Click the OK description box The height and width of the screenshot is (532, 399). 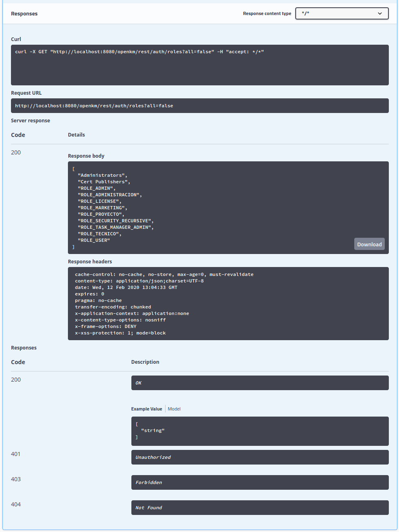pyautogui.click(x=259, y=383)
